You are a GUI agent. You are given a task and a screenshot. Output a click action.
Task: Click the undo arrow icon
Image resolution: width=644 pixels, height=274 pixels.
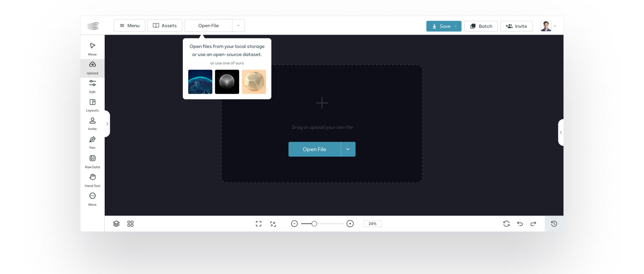point(520,224)
